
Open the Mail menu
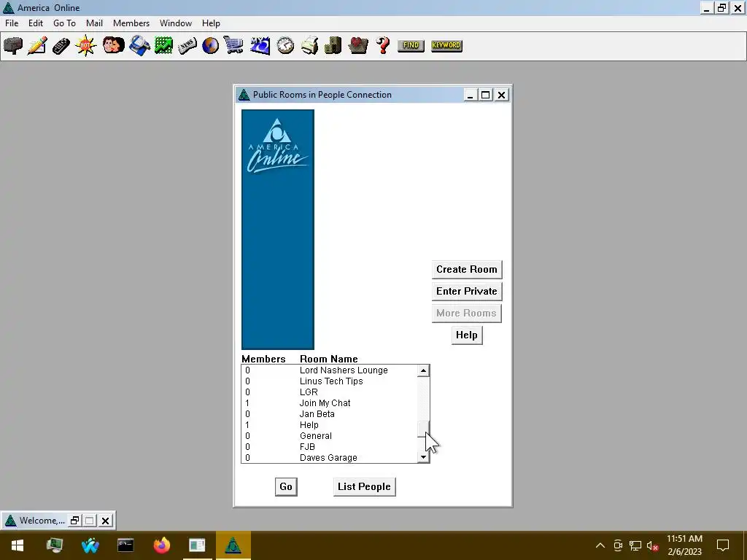94,23
